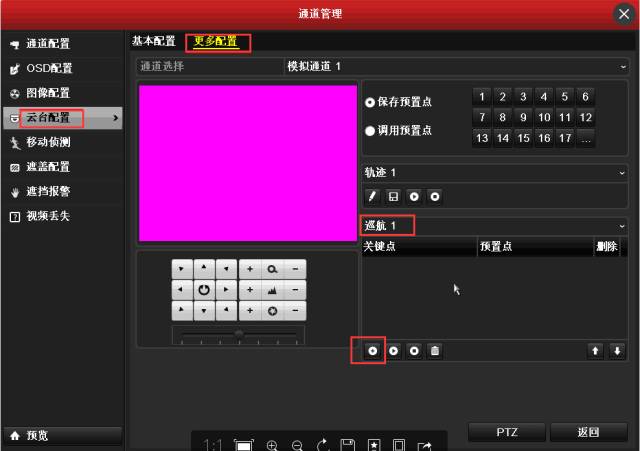640x451 pixels.
Task: Click the zoom plus button
Action: pyautogui.click(x=250, y=269)
